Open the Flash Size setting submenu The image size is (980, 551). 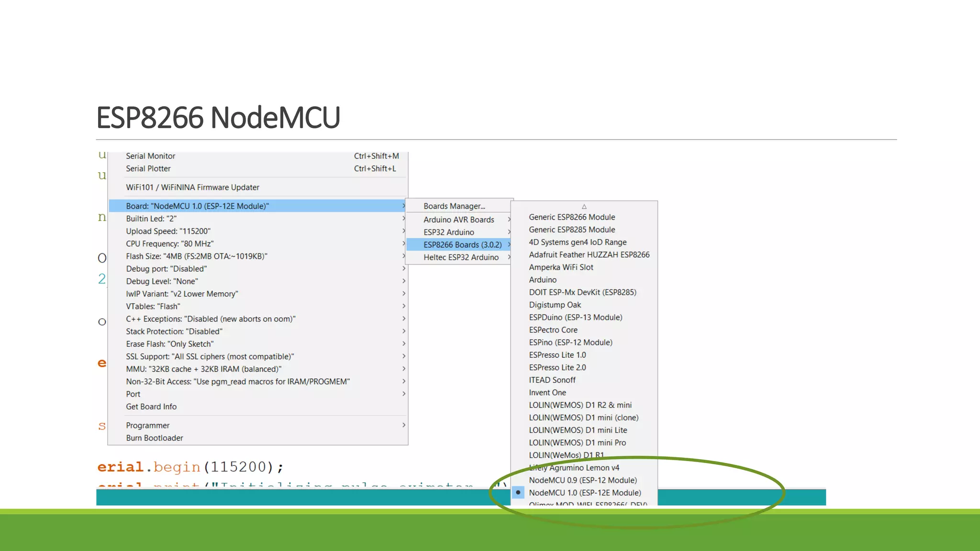[196, 256]
